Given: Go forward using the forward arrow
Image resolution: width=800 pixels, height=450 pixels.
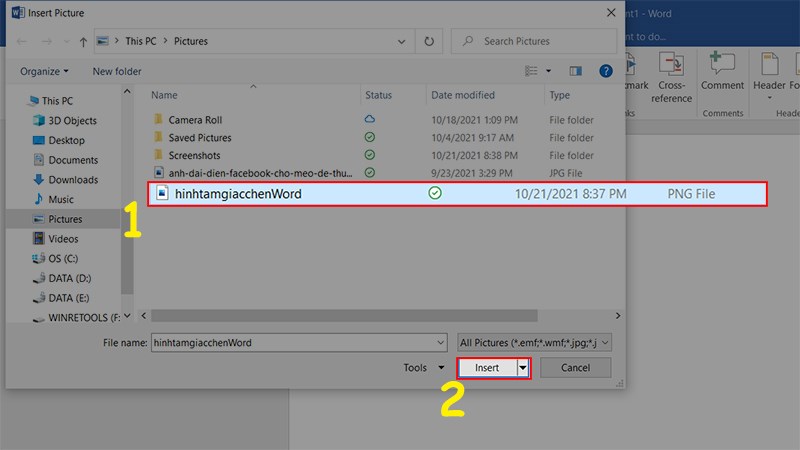Looking at the screenshot, I should [46, 41].
